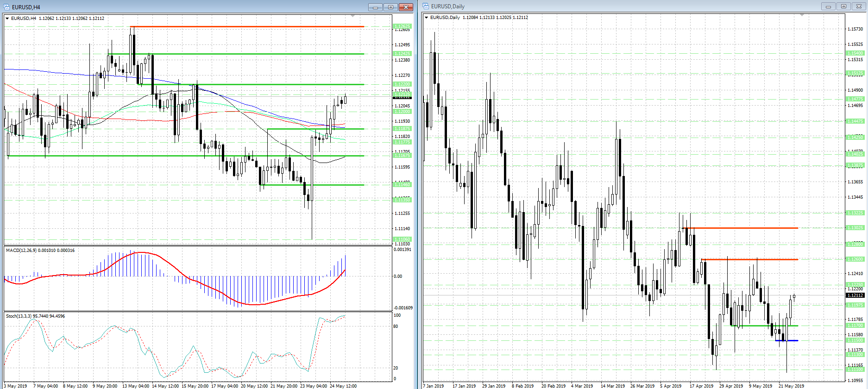The width and height of the screenshot is (868, 389).
Task: Click the 1.15400 green price label in Daily
Action: [x=855, y=53]
